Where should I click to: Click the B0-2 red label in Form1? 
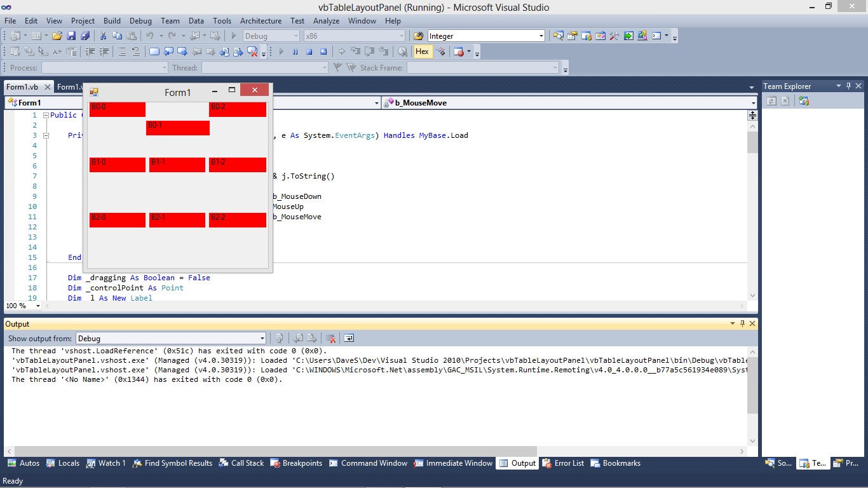point(238,109)
